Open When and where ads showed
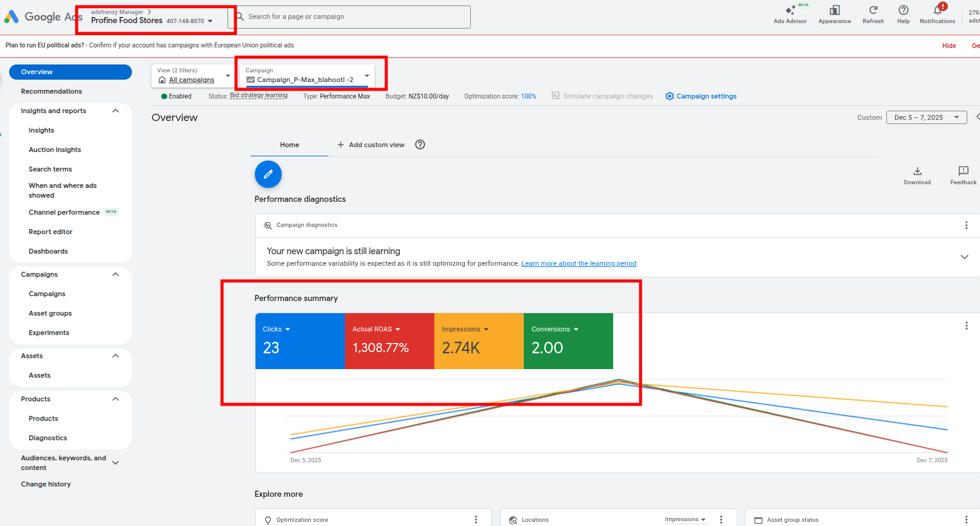The image size is (980, 526). click(x=63, y=190)
